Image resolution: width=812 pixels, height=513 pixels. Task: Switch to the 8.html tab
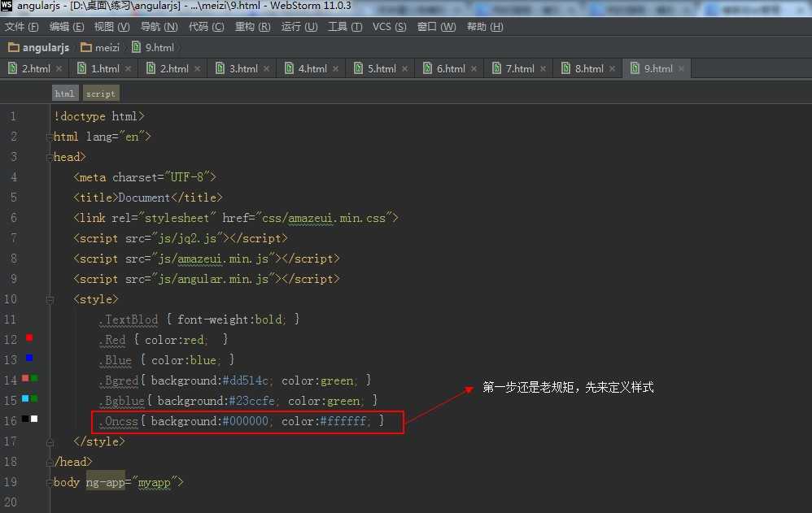[587, 68]
